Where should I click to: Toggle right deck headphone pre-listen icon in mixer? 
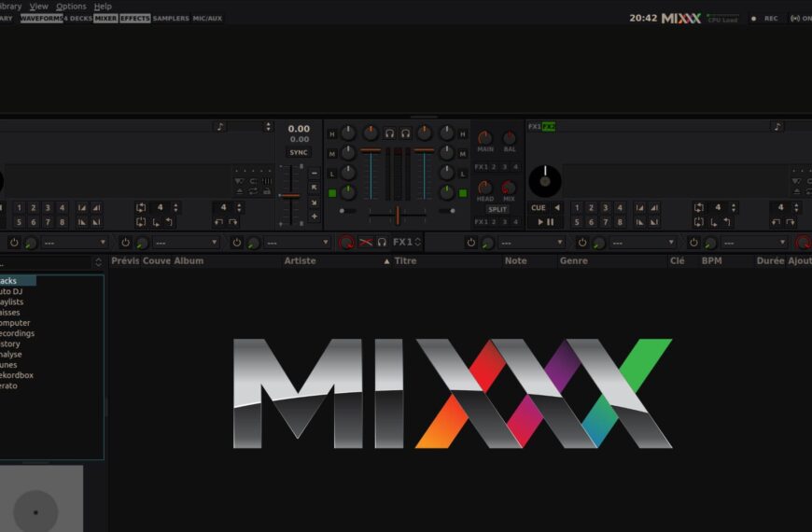405,133
